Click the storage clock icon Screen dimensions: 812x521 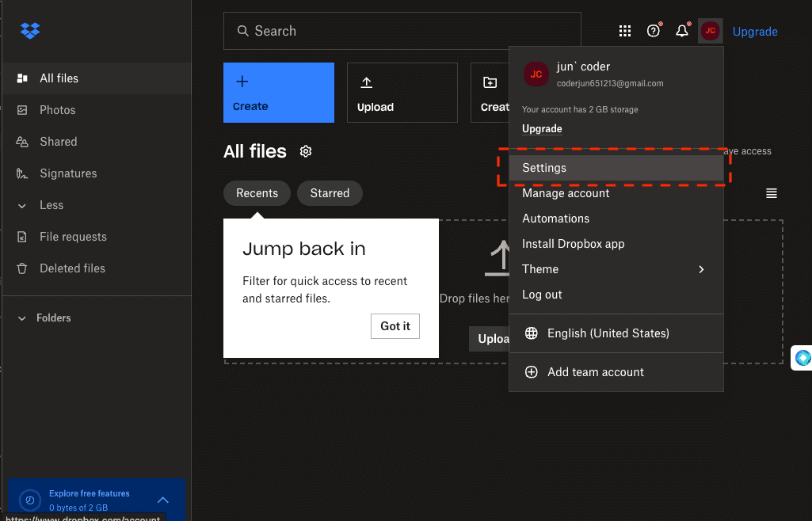tap(30, 500)
